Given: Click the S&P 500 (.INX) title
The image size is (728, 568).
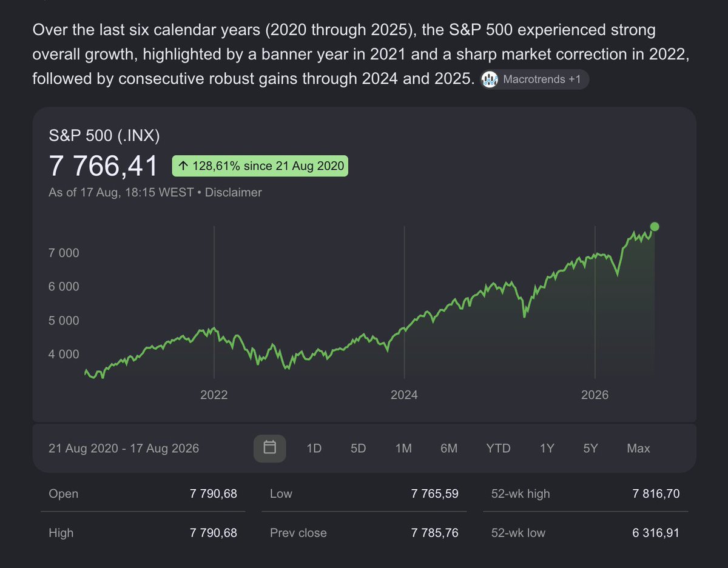Looking at the screenshot, I should click(104, 136).
